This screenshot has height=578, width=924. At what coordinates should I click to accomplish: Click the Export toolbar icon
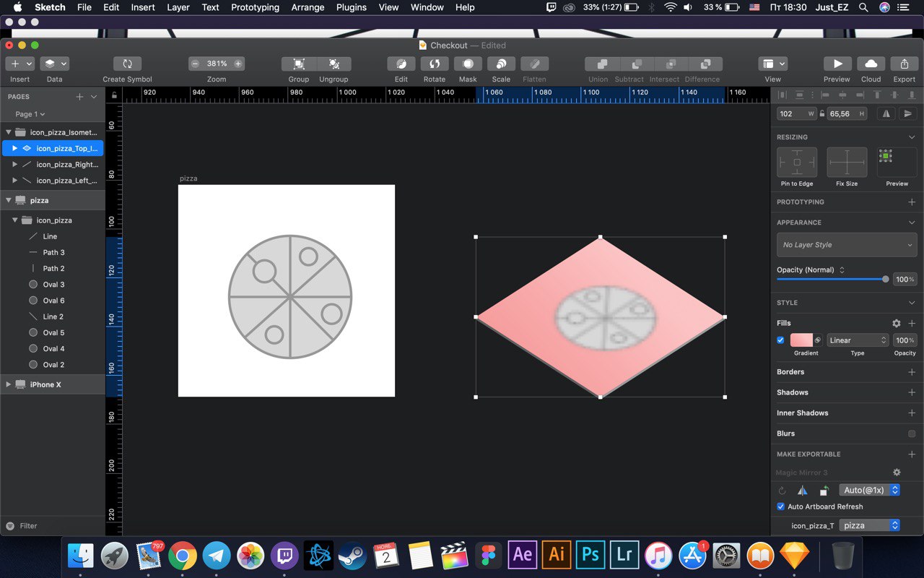click(x=905, y=64)
